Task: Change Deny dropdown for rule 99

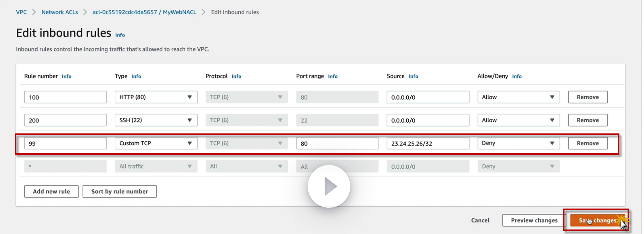Action: (518, 143)
